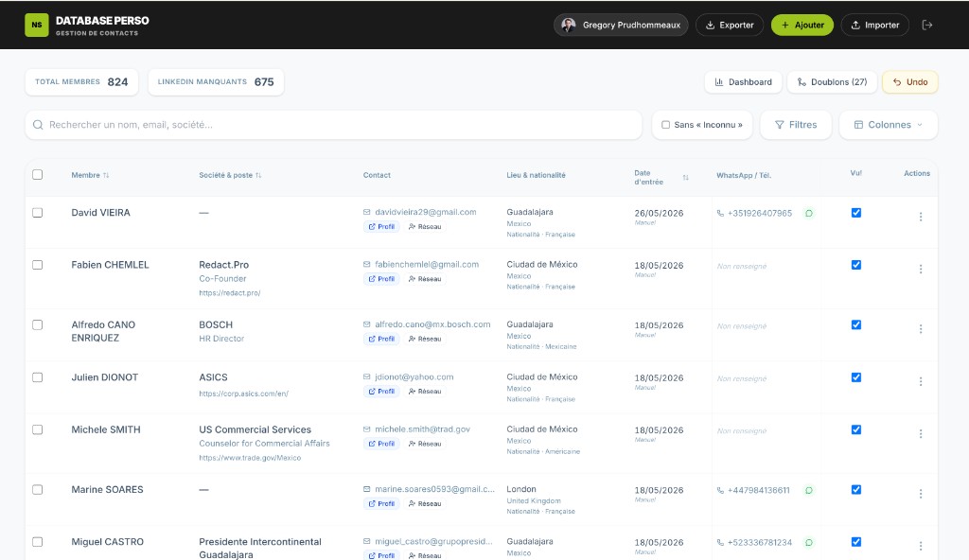Click the Importer button

pyautogui.click(x=874, y=25)
